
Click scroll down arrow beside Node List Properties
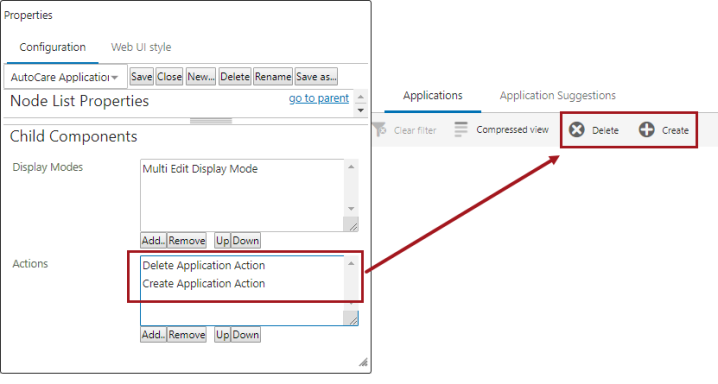pyautogui.click(x=361, y=110)
